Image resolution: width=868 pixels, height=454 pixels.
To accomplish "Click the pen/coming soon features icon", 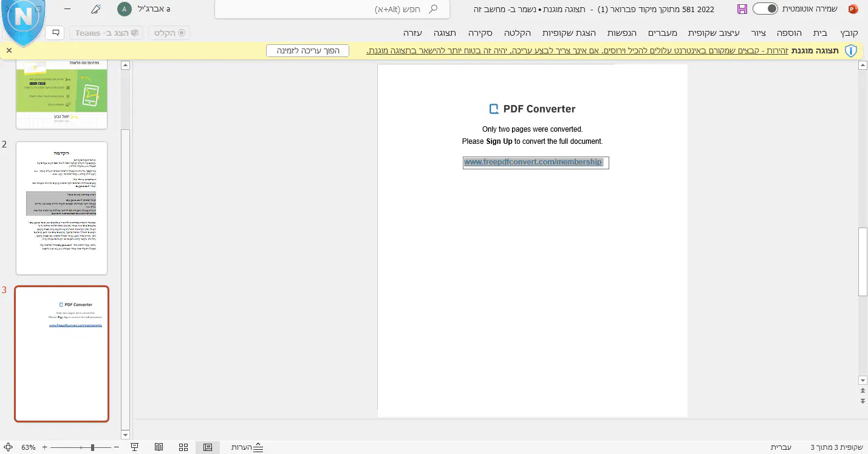I will coord(96,9).
